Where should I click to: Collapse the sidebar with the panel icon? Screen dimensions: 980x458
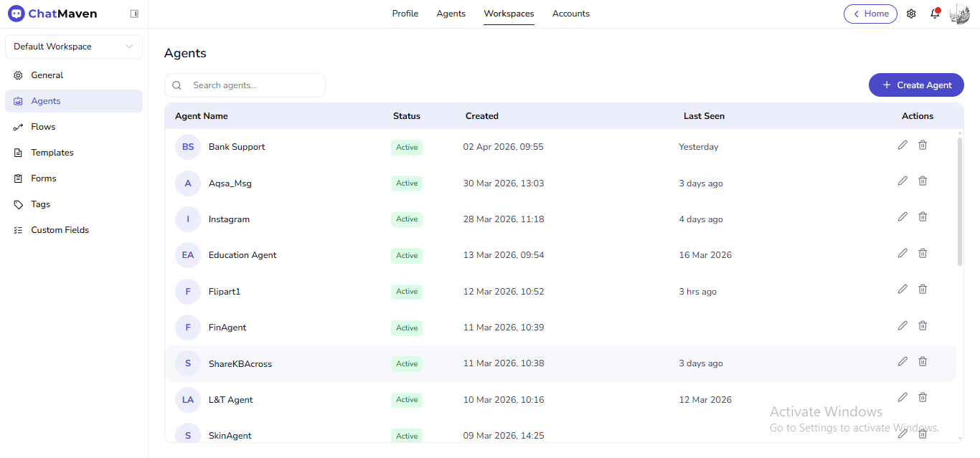(134, 13)
